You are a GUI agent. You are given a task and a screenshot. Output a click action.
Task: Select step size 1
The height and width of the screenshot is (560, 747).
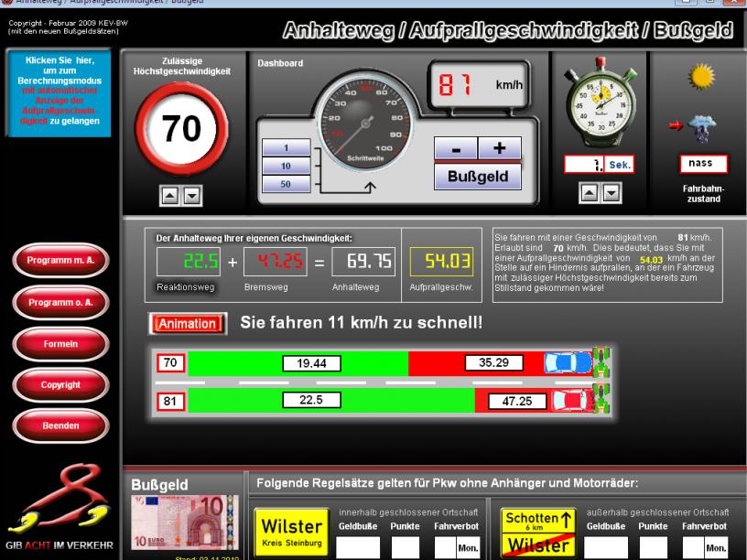[x=286, y=147]
